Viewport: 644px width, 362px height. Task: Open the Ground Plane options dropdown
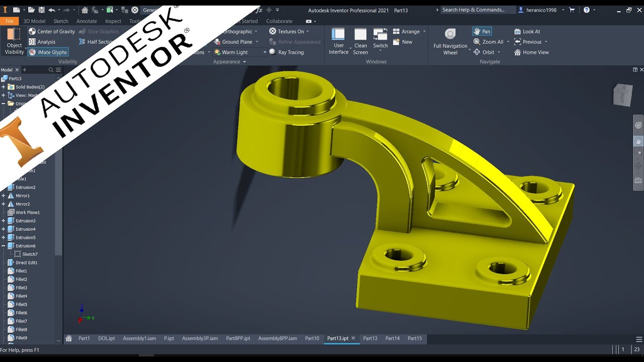coord(257,42)
